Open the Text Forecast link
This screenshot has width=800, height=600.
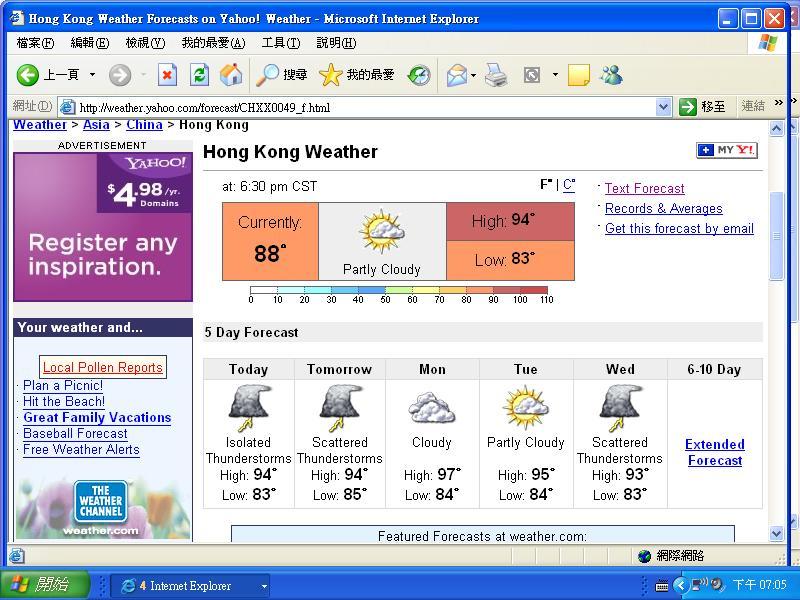[x=644, y=188]
